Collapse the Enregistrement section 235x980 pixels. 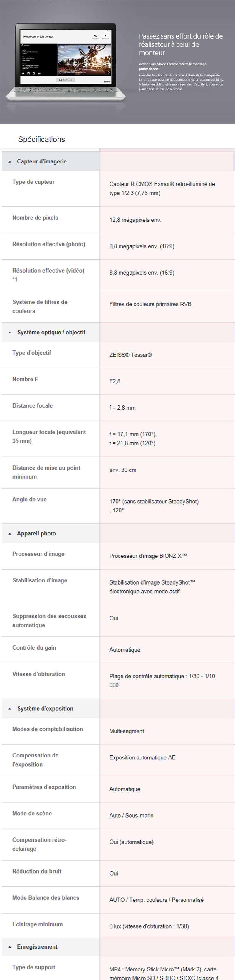tap(10, 947)
